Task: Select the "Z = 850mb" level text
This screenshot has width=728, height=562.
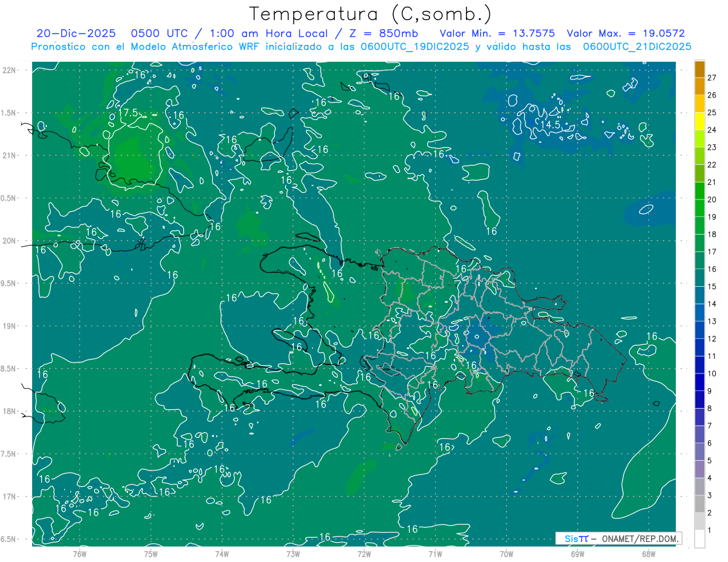Action: coord(384,33)
